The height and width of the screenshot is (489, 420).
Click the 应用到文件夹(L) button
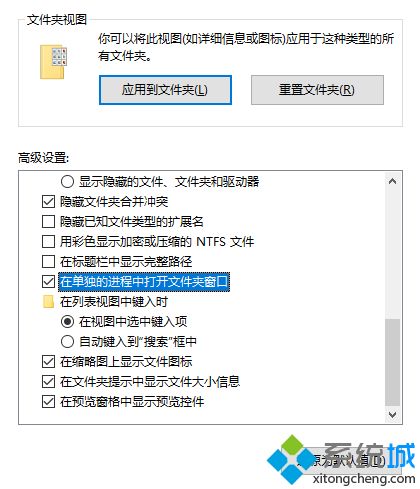pyautogui.click(x=165, y=90)
